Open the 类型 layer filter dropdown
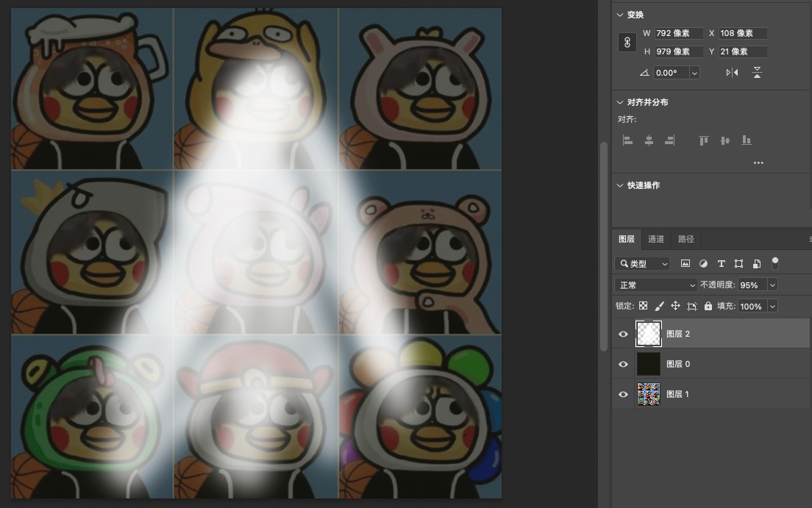Screen dimensions: 812x508 pyautogui.click(x=643, y=264)
